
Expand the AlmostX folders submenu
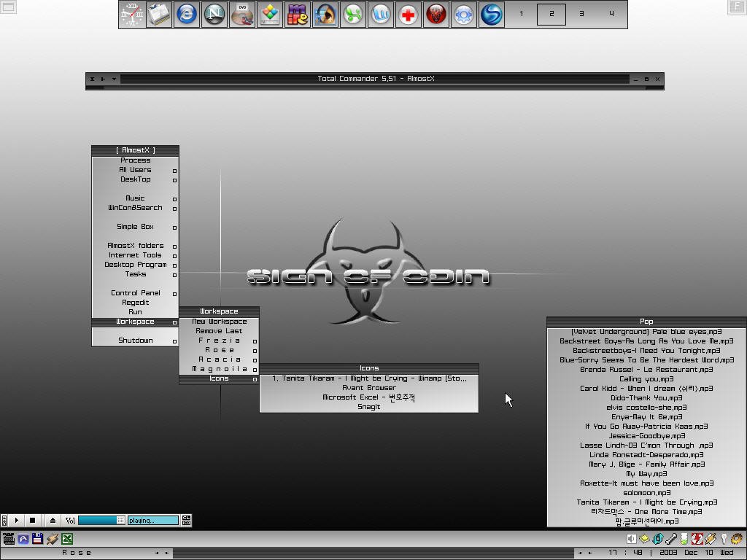pyautogui.click(x=135, y=246)
